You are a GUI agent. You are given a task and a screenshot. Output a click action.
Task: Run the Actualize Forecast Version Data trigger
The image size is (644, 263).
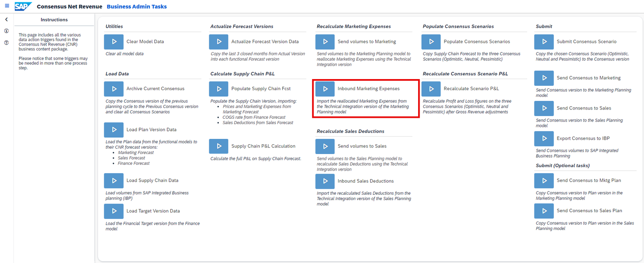pos(219,42)
